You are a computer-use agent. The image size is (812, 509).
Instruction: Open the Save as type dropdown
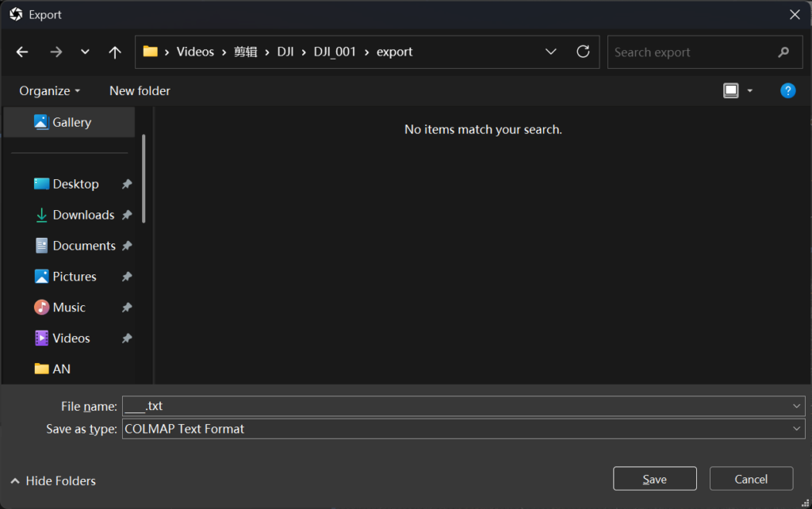click(797, 429)
